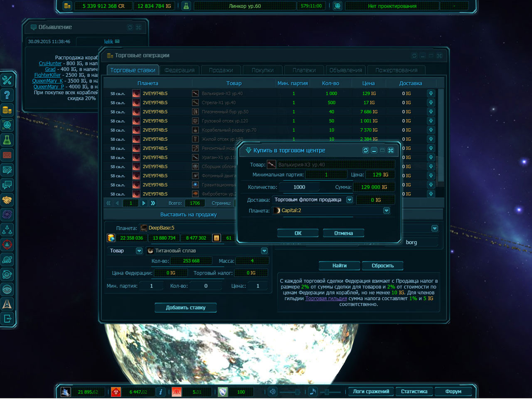Mute sound with speaker icon
The height and width of the screenshot is (399, 532).
pyautogui.click(x=273, y=392)
